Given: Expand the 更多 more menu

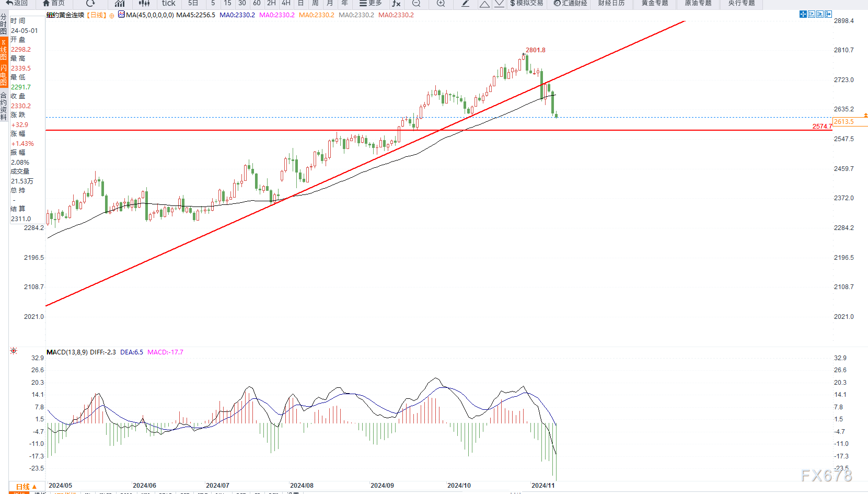Looking at the screenshot, I should click(371, 3).
